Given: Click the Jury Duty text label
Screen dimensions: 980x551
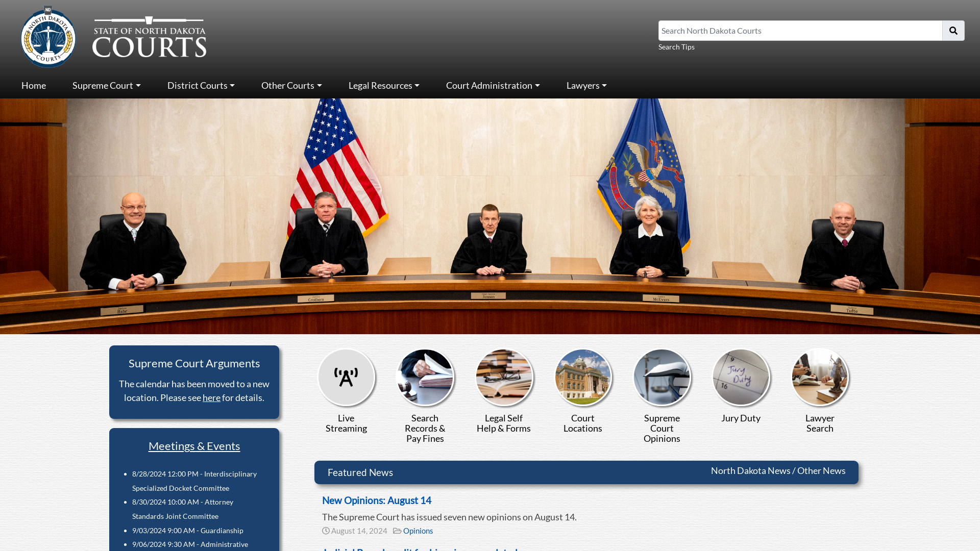Looking at the screenshot, I should [741, 418].
